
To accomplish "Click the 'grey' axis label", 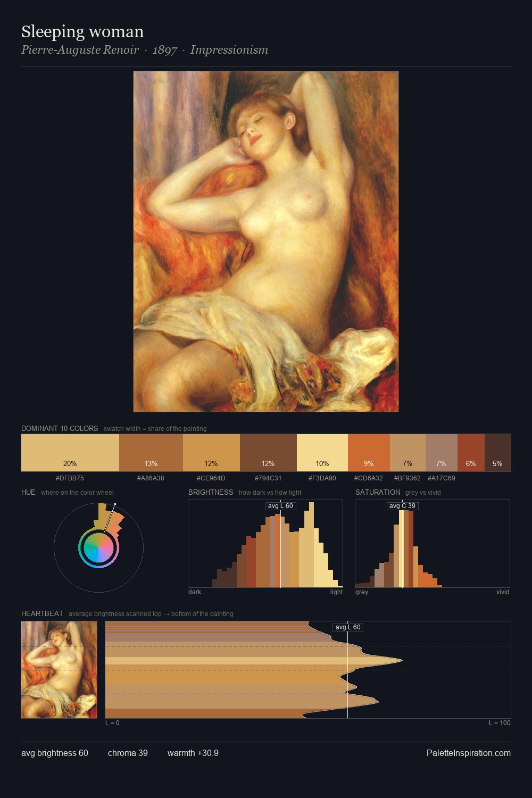I will pos(362,592).
